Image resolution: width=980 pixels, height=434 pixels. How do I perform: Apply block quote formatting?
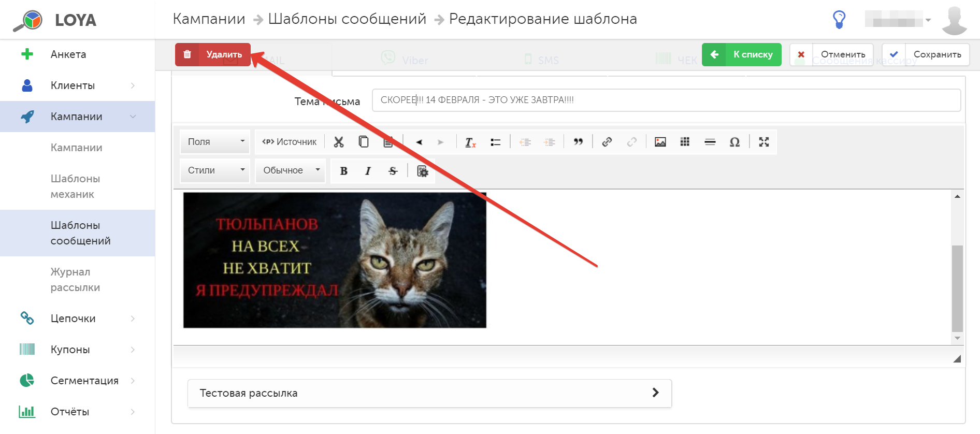pos(579,142)
